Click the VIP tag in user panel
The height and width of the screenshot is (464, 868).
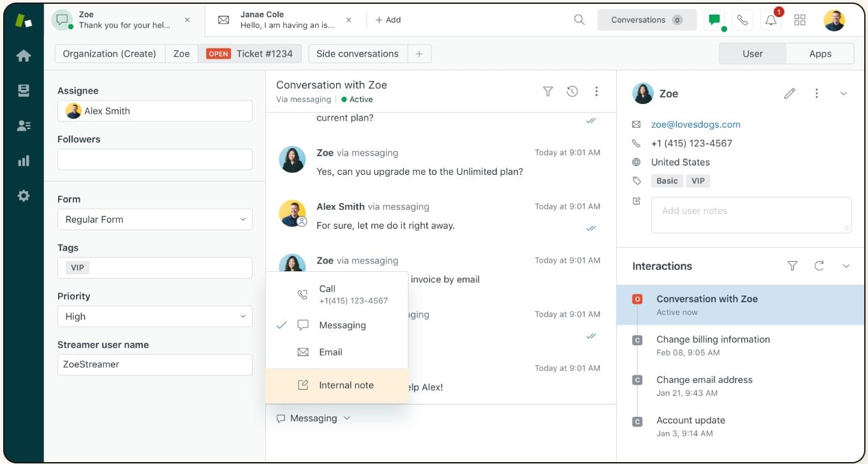point(698,181)
